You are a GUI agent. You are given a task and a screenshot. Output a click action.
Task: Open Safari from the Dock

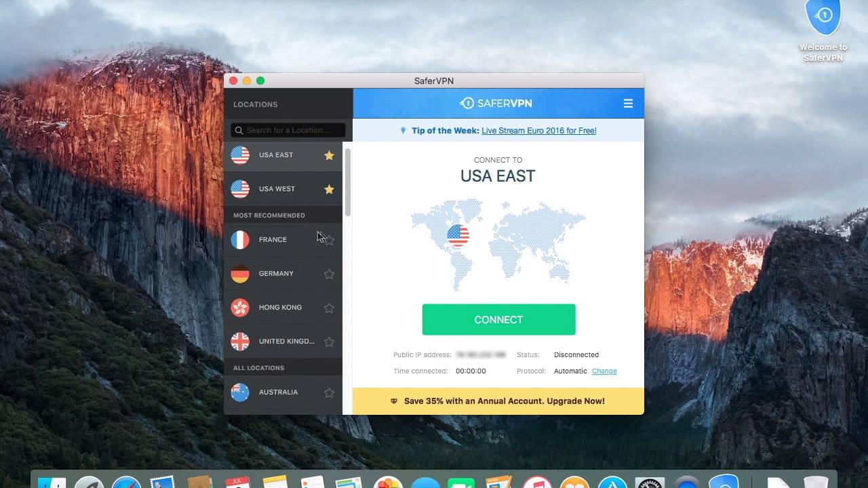[126, 483]
